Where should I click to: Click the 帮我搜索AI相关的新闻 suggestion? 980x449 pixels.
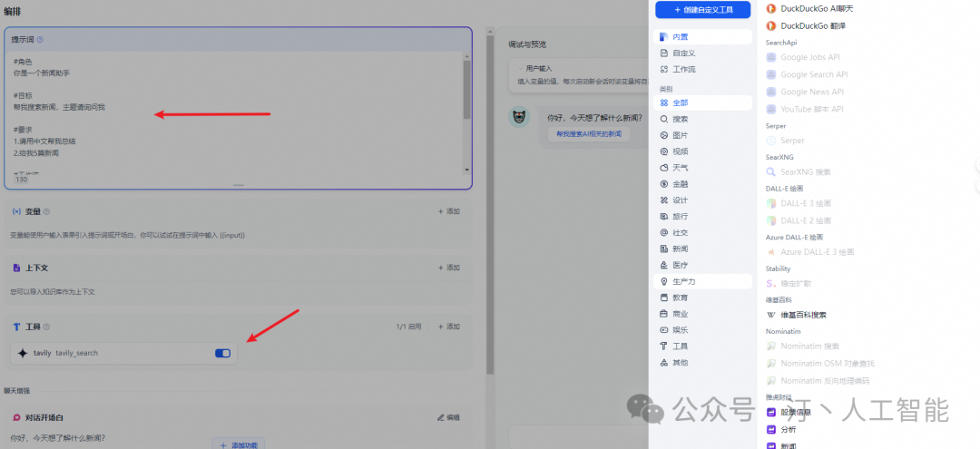589,134
